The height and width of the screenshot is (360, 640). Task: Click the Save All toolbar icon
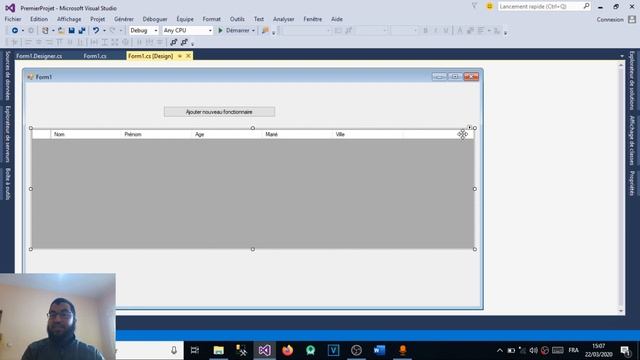pos(82,31)
